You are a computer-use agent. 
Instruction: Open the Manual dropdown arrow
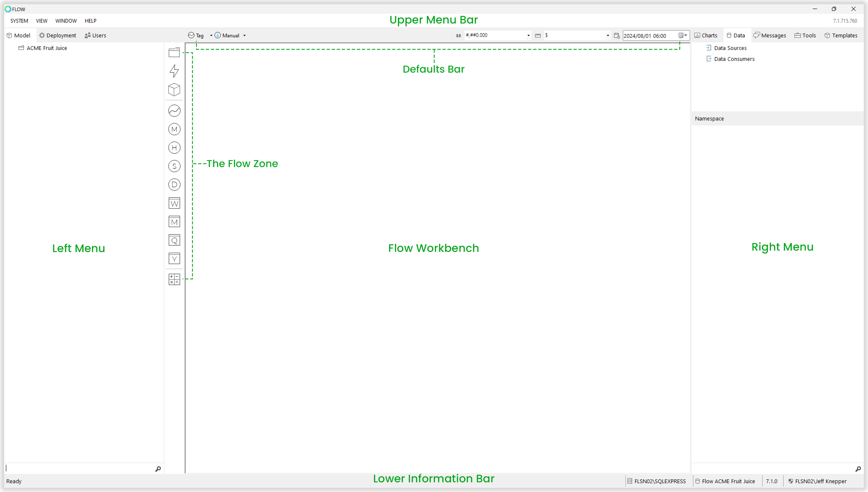point(244,35)
